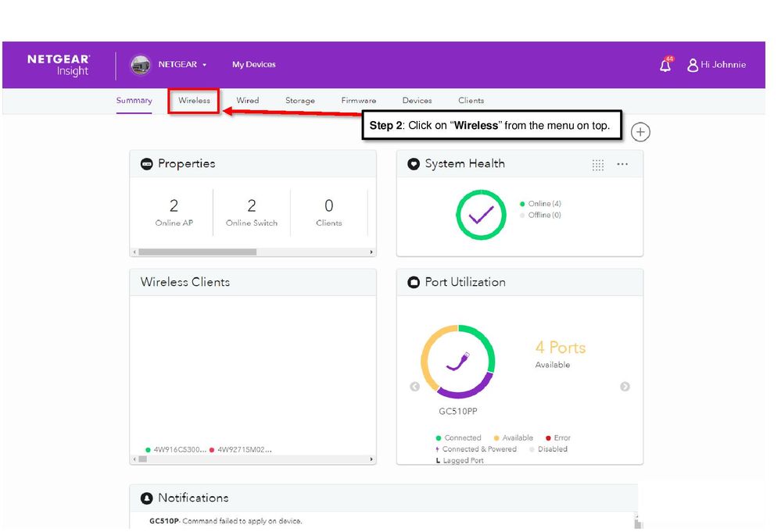781x532 pixels.
Task: Switch to the Wired tab
Action: tap(248, 101)
